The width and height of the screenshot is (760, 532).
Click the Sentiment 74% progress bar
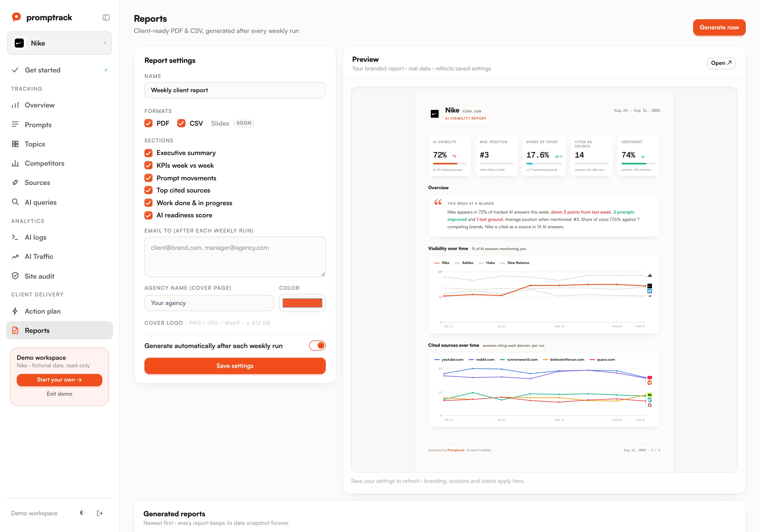click(638, 164)
